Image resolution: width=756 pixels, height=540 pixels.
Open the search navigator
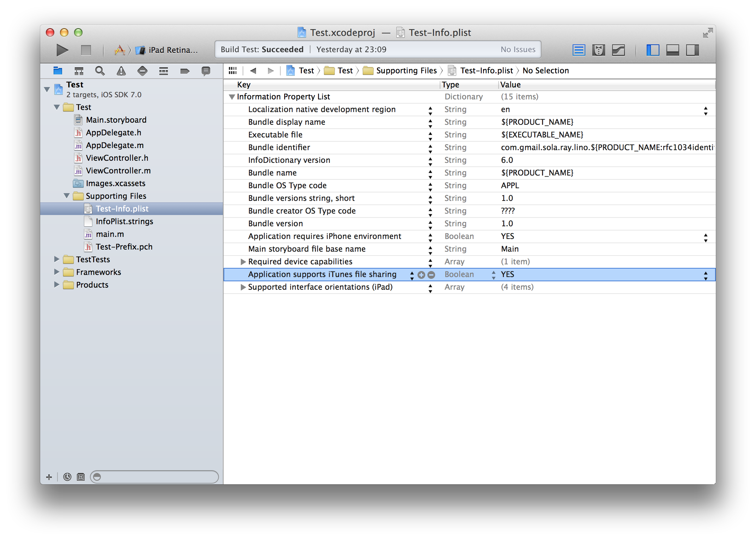pos(100,70)
